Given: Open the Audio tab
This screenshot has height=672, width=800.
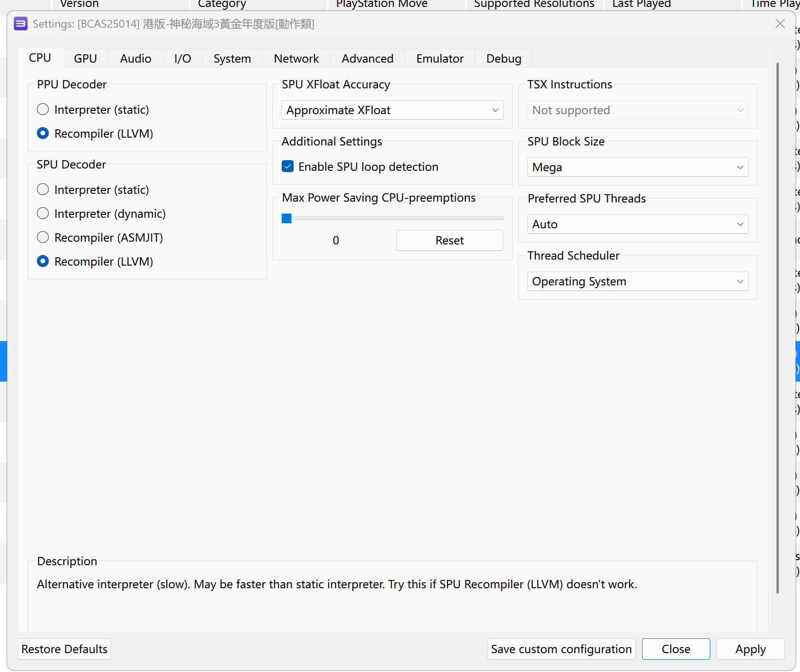Looking at the screenshot, I should 136,58.
